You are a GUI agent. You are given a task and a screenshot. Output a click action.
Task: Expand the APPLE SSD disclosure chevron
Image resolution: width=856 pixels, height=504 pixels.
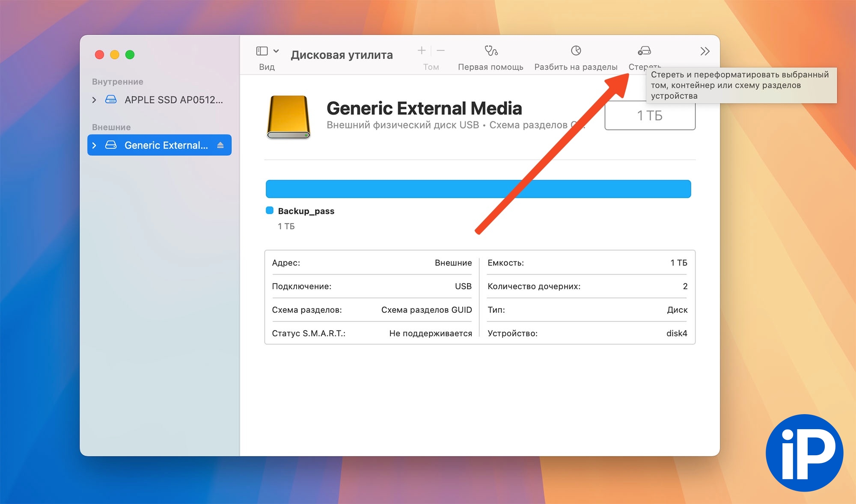94,100
